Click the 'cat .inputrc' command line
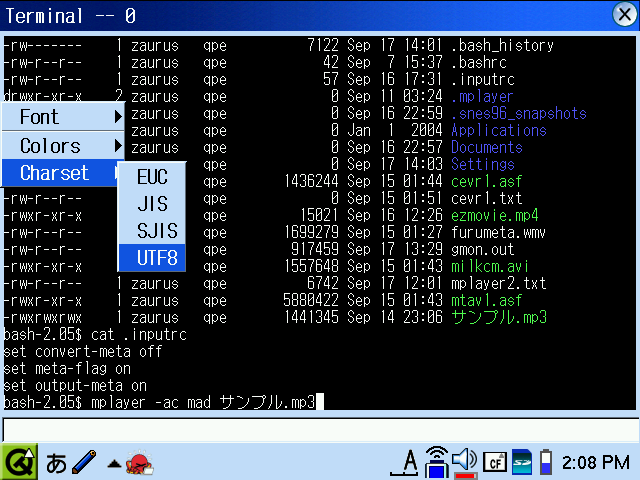The height and width of the screenshot is (480, 640). pos(138,335)
